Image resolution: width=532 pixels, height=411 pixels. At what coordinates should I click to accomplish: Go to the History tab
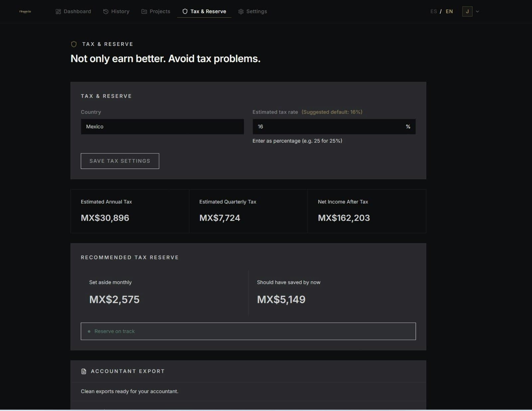pyautogui.click(x=116, y=11)
